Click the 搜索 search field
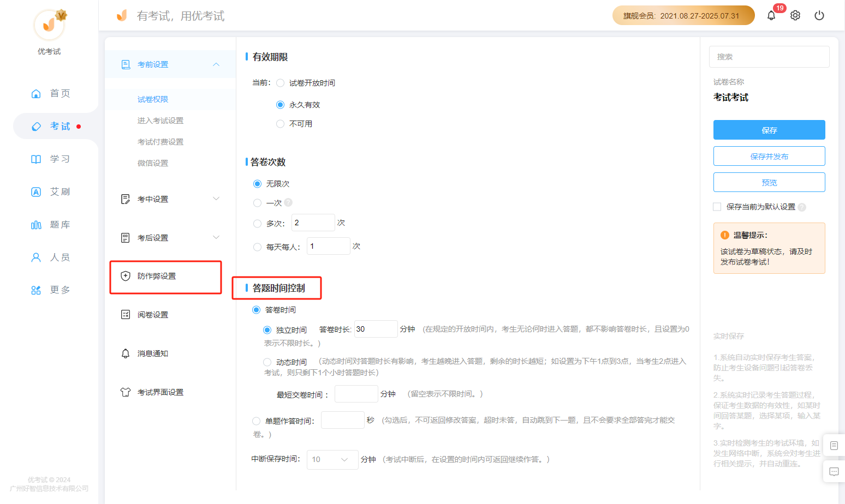The width and height of the screenshot is (845, 504). click(x=769, y=57)
